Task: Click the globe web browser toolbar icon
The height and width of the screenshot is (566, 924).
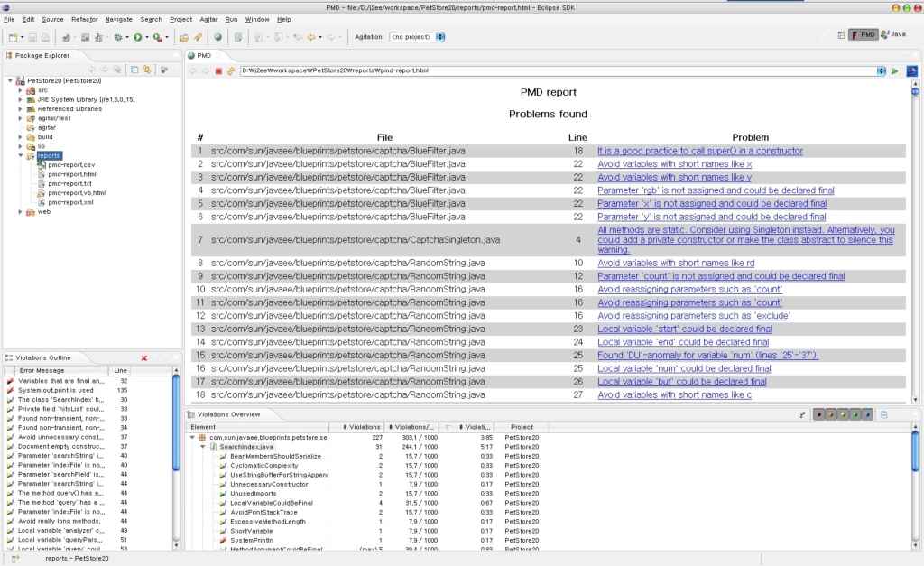Action: point(218,37)
